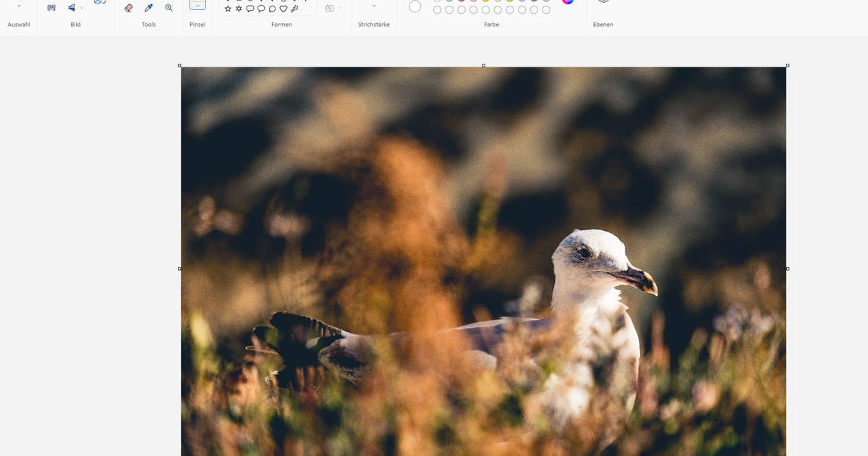Click the Farbe group label
Screen dimensions: 868x456
click(x=492, y=25)
